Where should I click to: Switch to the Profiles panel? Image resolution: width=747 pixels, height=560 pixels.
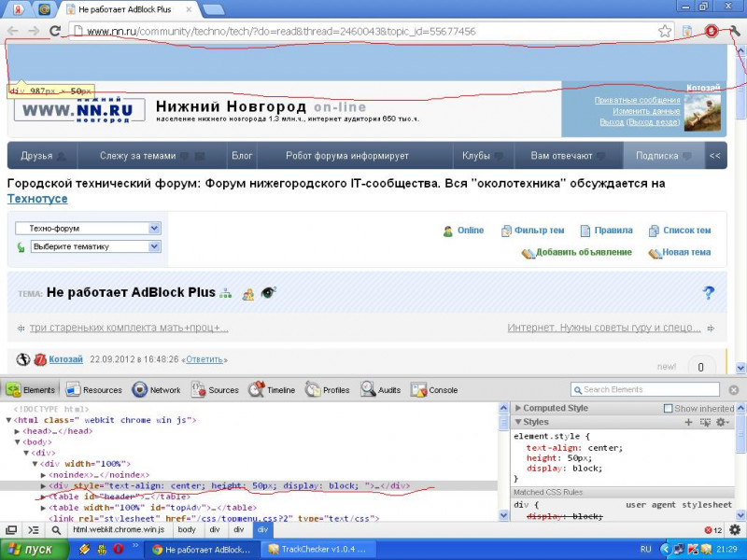(328, 389)
